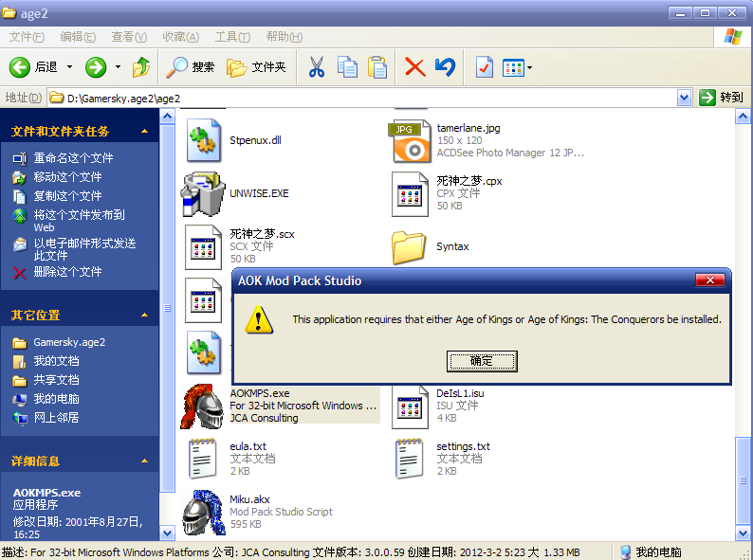
Task: Click the Cut scissors icon
Action: click(316, 67)
